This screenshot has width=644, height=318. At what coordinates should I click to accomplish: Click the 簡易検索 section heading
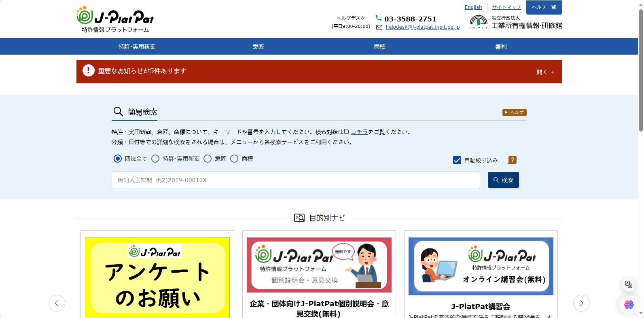click(x=142, y=112)
